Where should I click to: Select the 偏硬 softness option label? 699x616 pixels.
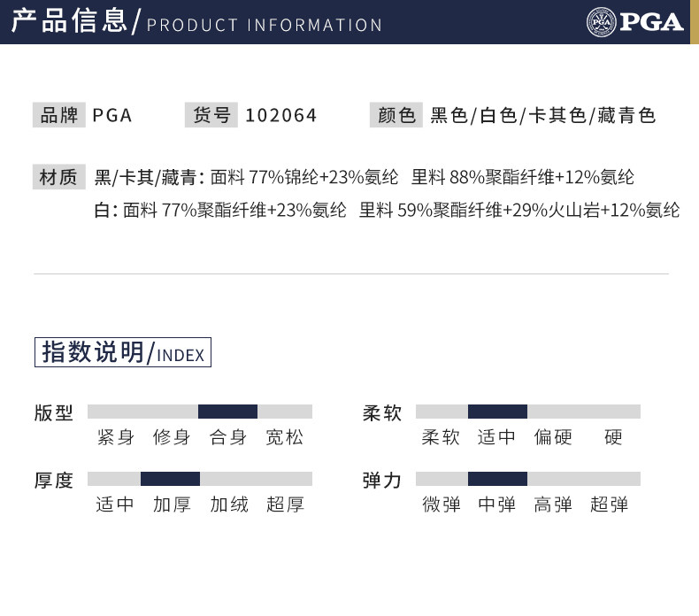(x=554, y=437)
